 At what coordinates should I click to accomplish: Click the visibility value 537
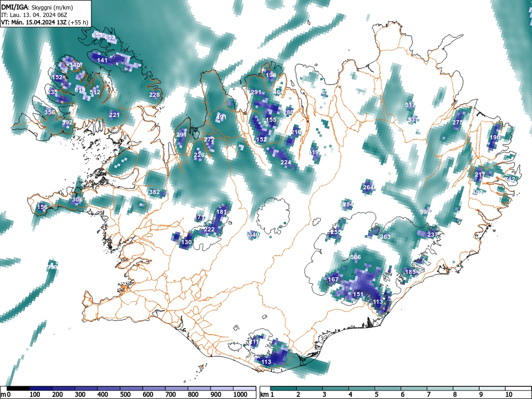[x=413, y=120]
